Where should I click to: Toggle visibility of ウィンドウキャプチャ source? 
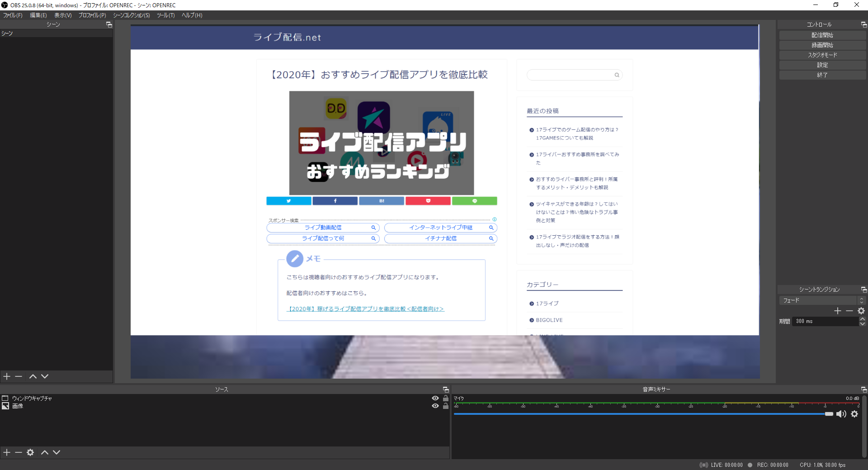click(x=435, y=398)
